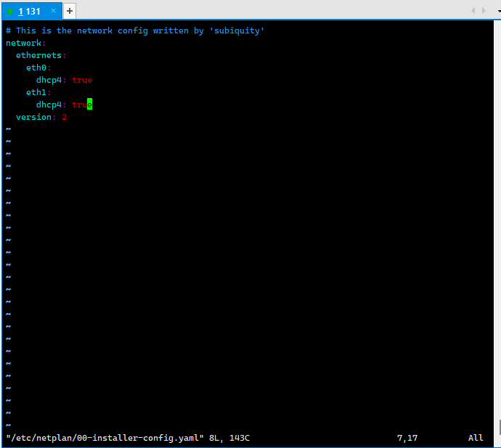Click the comment line mentioning 'subiquity'
This screenshot has width=501, height=448.
coord(135,30)
